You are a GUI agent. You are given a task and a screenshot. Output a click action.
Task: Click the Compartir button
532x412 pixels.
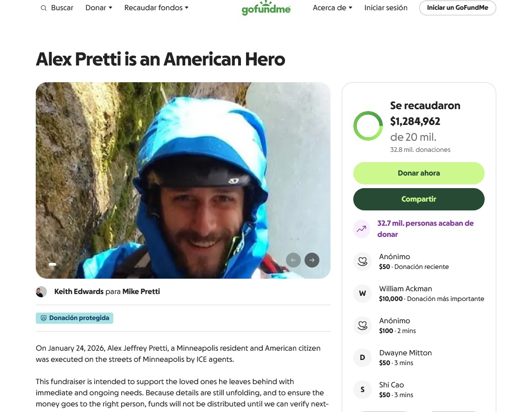tap(419, 199)
